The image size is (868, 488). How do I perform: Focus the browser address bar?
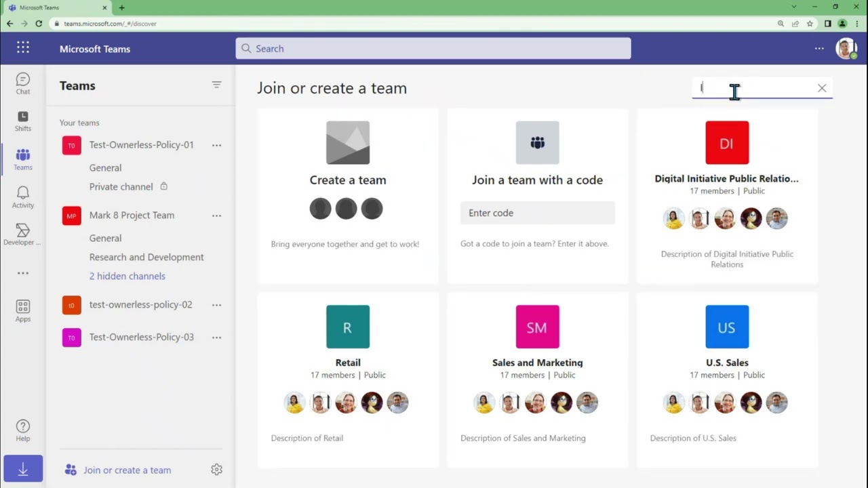414,23
